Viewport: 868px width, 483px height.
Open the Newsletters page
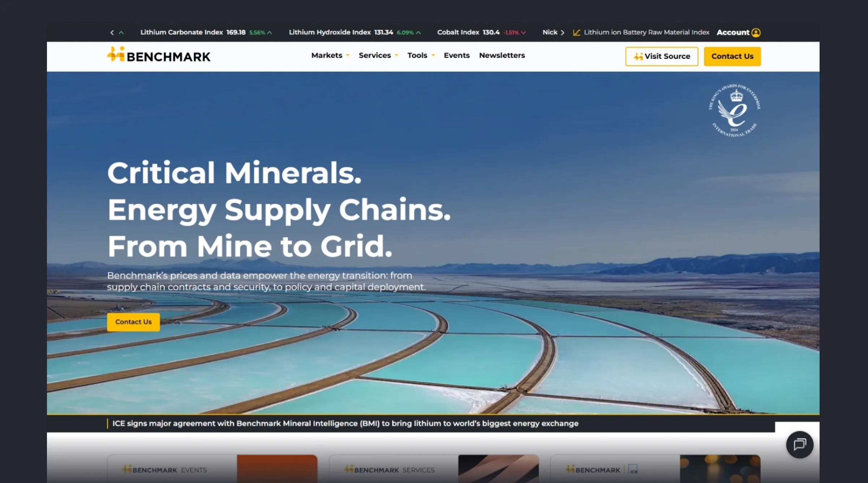(502, 55)
